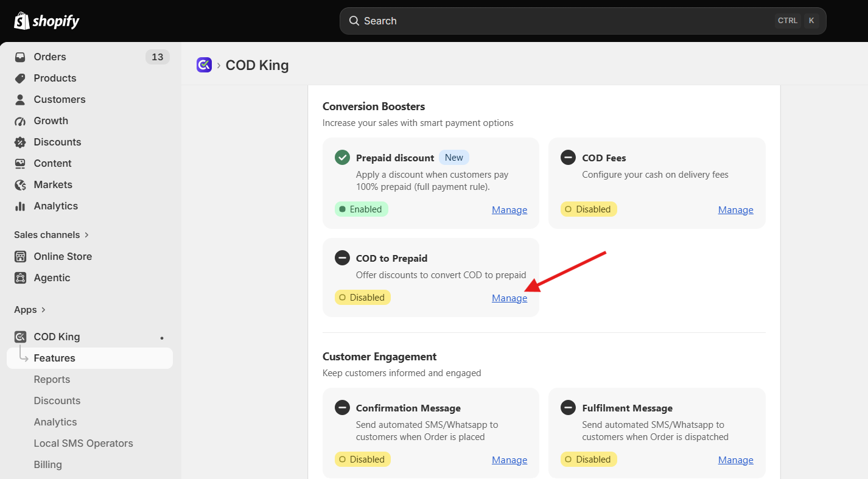Manage the COD to Prepaid feature

pyautogui.click(x=509, y=298)
